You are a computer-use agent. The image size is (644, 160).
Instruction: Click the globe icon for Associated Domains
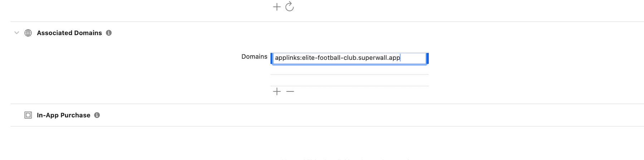coord(28,33)
